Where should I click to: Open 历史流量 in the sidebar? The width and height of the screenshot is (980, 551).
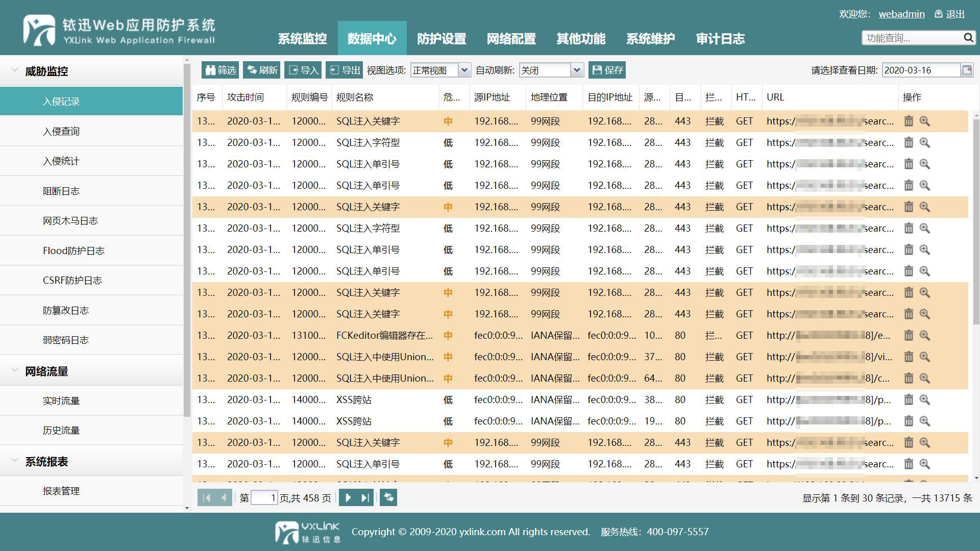coord(91,431)
